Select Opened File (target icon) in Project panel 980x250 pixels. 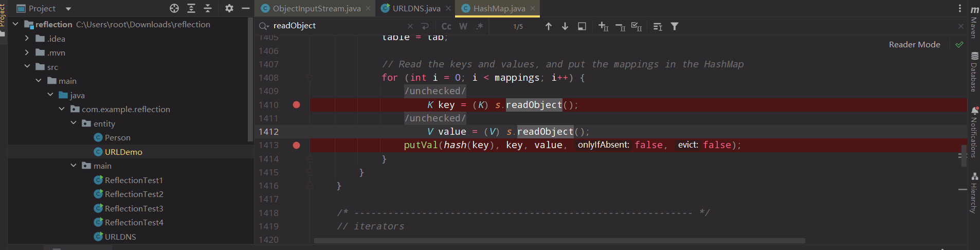(x=174, y=8)
